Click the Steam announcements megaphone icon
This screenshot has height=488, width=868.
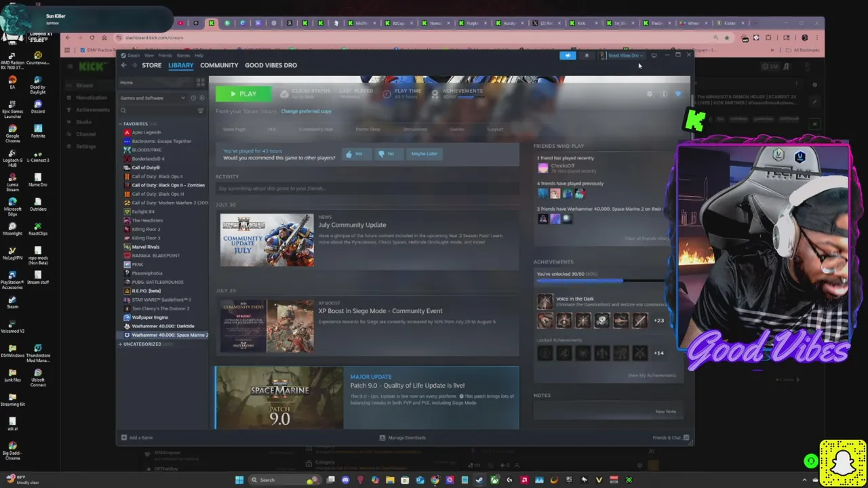tap(568, 56)
